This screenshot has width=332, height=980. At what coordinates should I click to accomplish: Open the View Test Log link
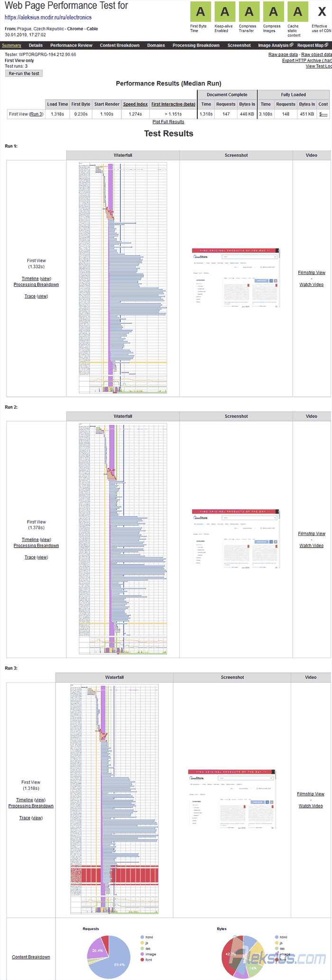319,66
